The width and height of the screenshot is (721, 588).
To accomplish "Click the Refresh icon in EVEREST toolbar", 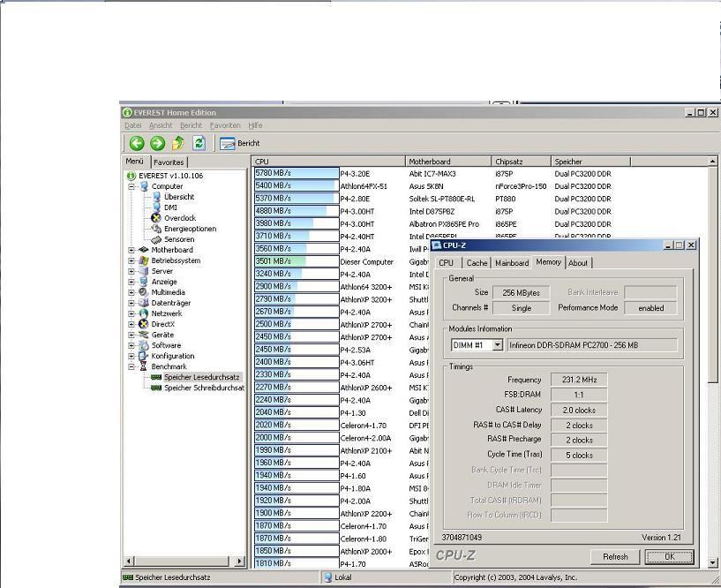I will 199,143.
